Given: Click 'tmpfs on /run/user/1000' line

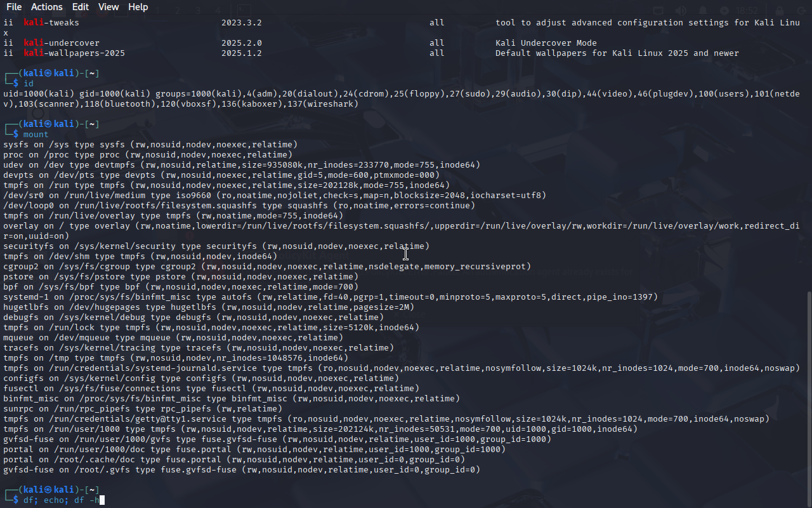Looking at the screenshot, I should point(320,429).
